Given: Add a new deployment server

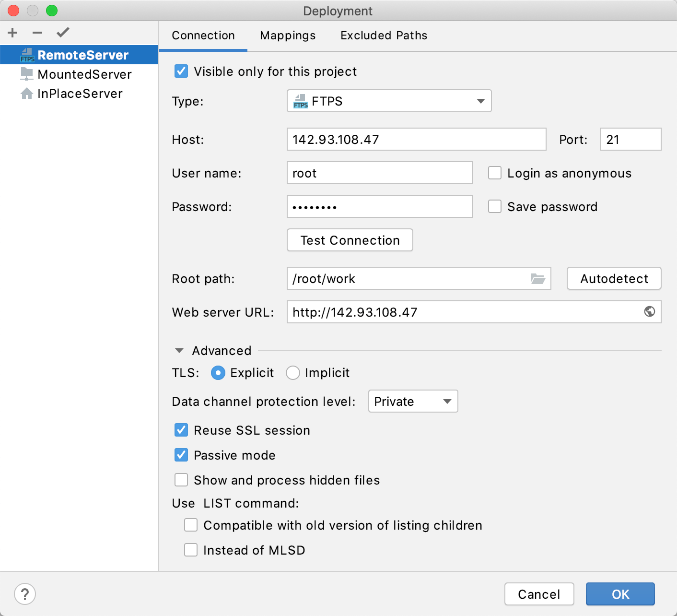Looking at the screenshot, I should pos(12,33).
